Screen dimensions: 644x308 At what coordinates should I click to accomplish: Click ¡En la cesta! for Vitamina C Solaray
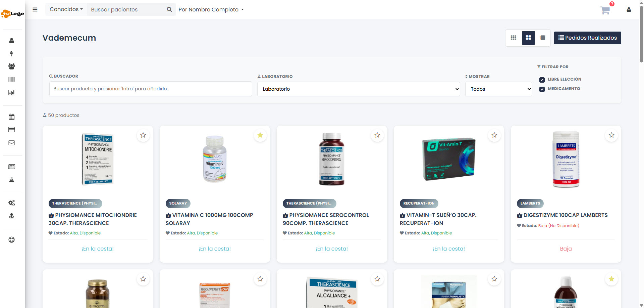tap(215, 249)
